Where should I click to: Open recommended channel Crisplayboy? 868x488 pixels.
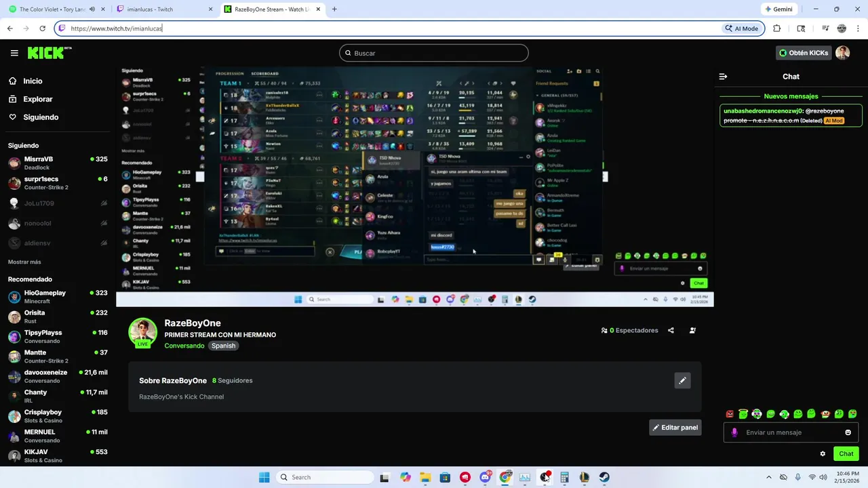coord(58,416)
